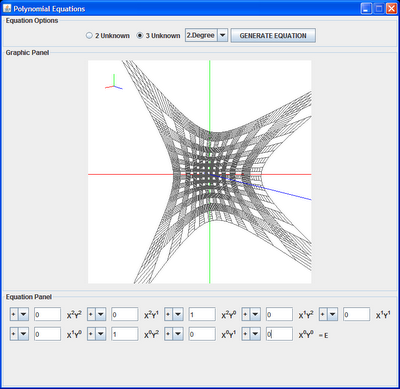Open sign dropdown for X⁰Y¹ coefficient

(174, 334)
